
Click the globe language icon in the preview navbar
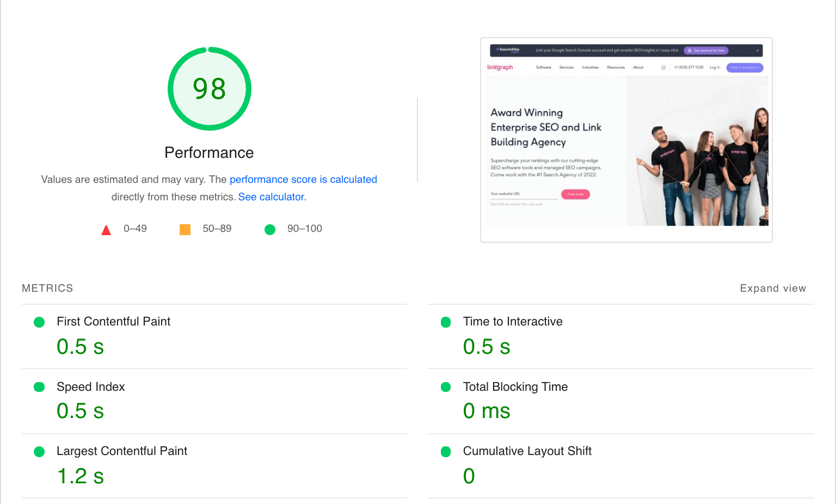coord(663,67)
